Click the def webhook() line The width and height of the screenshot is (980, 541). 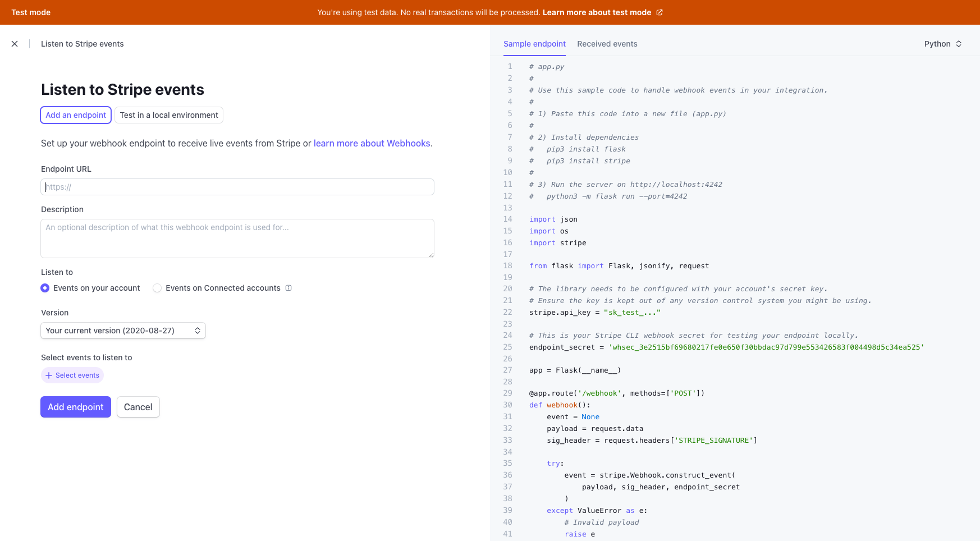click(560, 405)
